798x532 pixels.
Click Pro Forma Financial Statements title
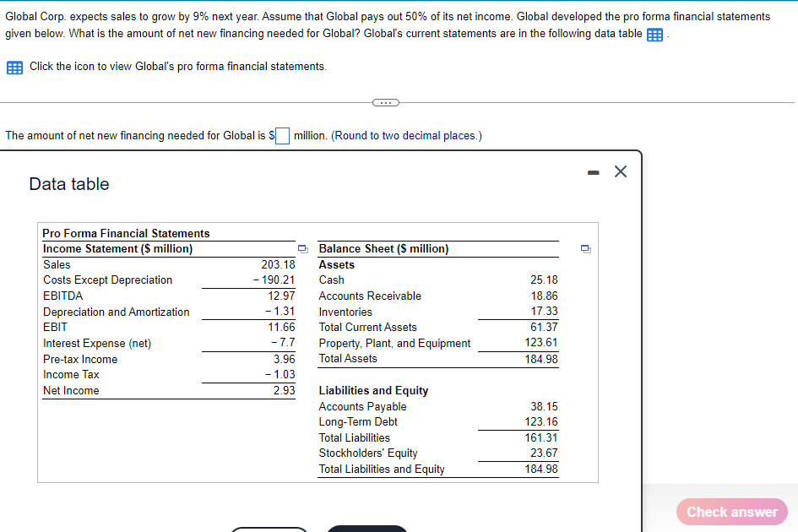tap(126, 233)
